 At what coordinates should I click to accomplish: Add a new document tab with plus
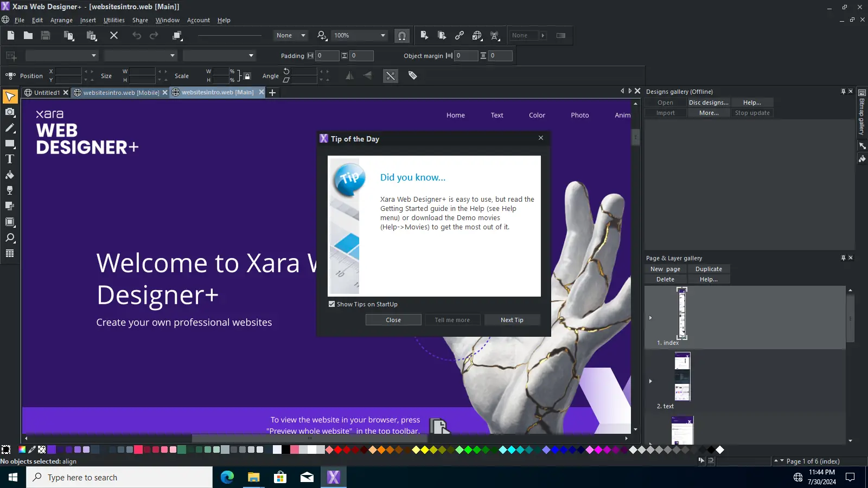click(x=272, y=93)
